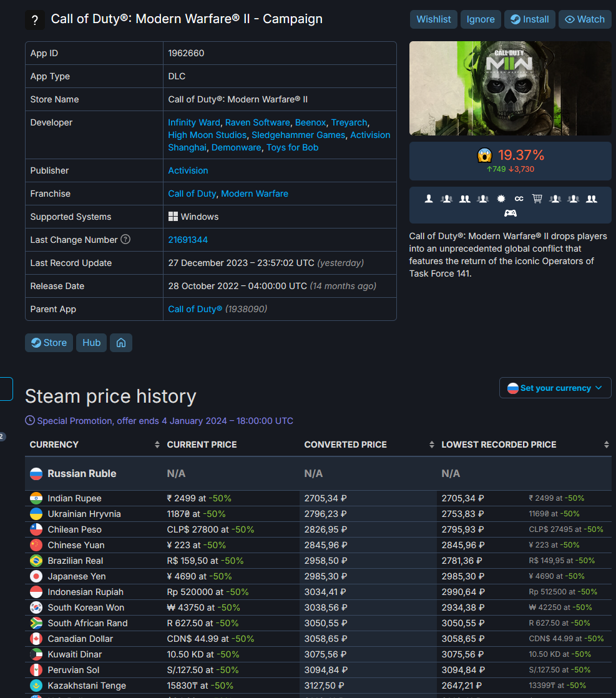Viewport: 616px width, 698px height.
Task: Click the CC captions available icon
Action: tap(519, 199)
